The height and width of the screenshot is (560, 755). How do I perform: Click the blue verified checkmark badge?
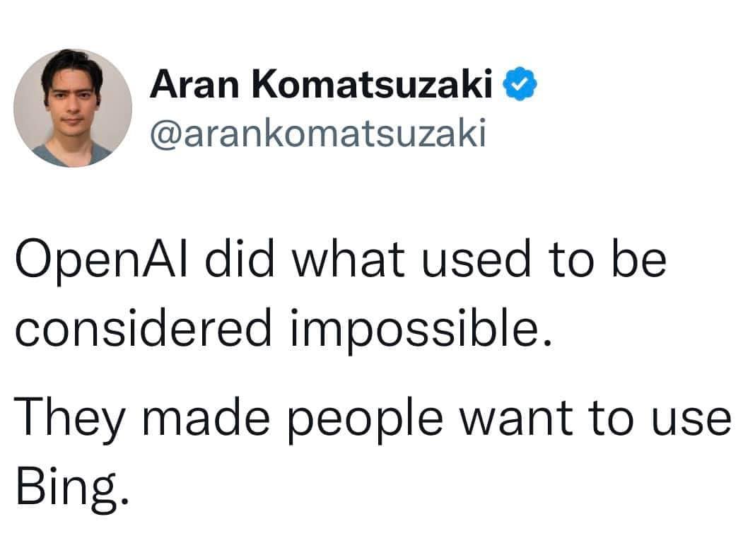[520, 87]
